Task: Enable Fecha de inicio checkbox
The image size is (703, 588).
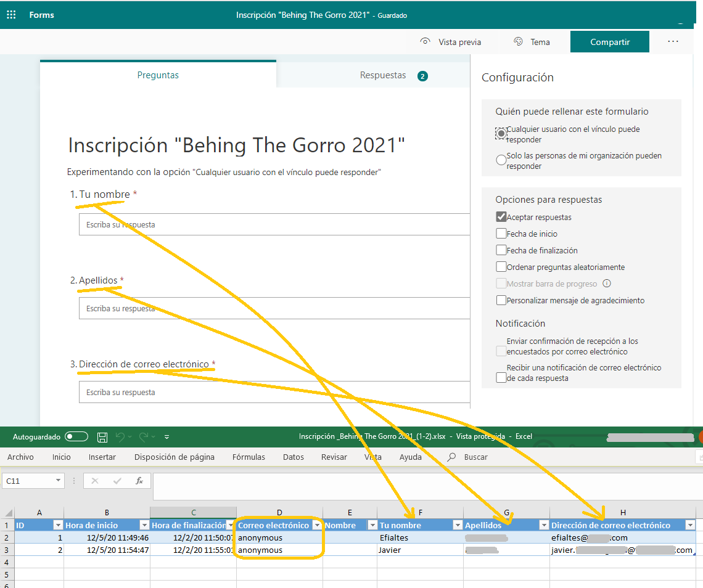Action: click(x=501, y=234)
